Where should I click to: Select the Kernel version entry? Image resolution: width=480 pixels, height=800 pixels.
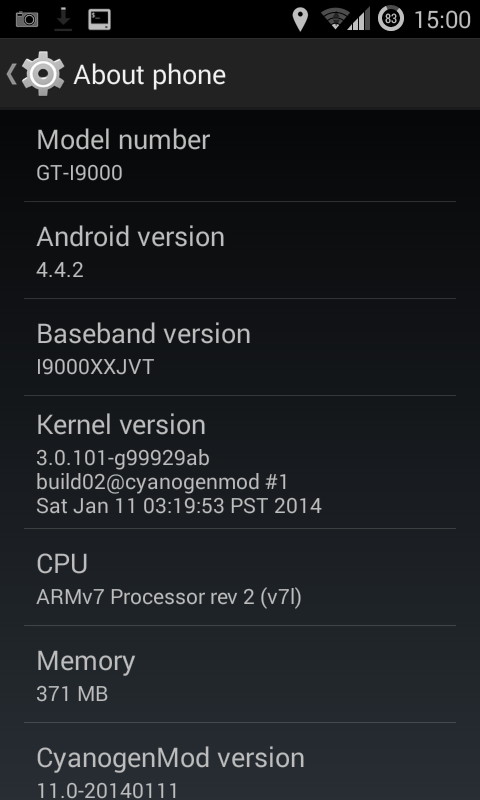pos(240,462)
